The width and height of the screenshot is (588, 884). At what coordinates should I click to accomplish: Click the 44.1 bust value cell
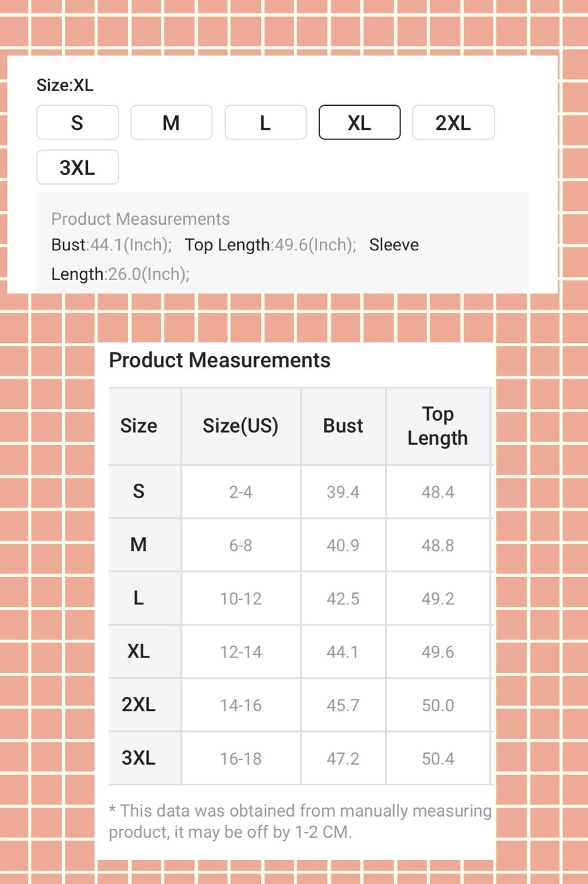343,651
